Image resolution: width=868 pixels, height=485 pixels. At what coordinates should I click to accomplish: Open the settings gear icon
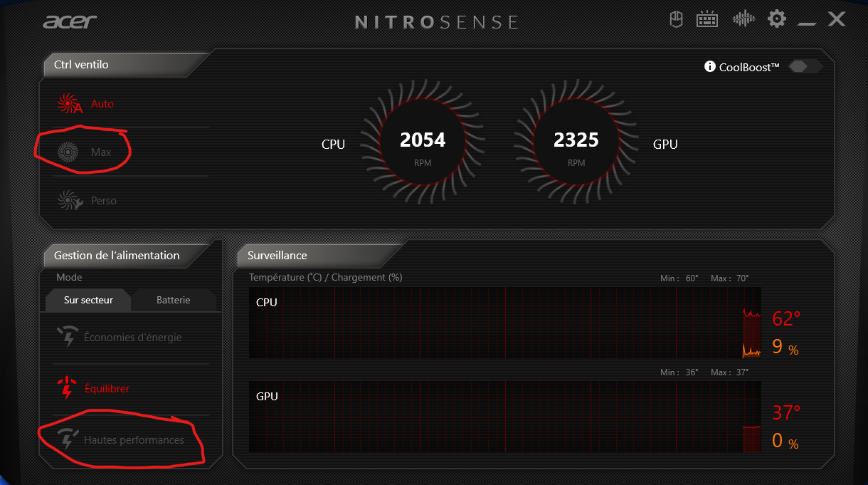[777, 19]
